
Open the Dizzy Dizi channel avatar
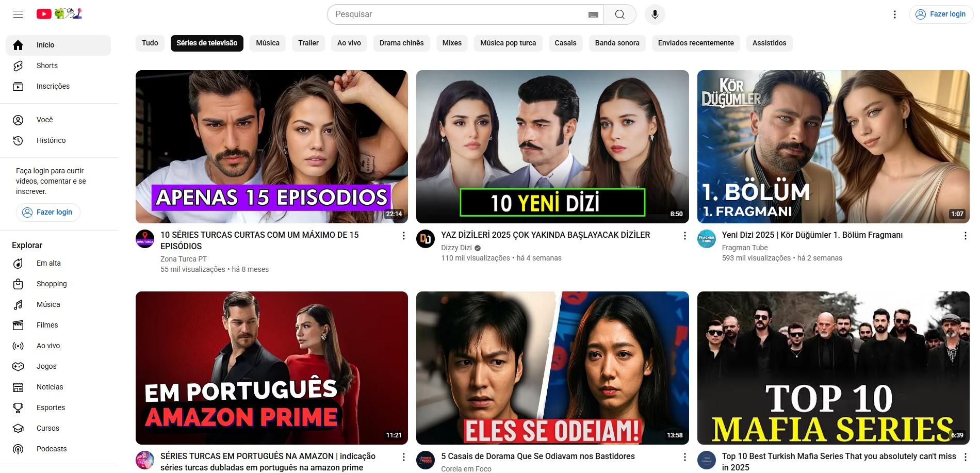pos(426,239)
